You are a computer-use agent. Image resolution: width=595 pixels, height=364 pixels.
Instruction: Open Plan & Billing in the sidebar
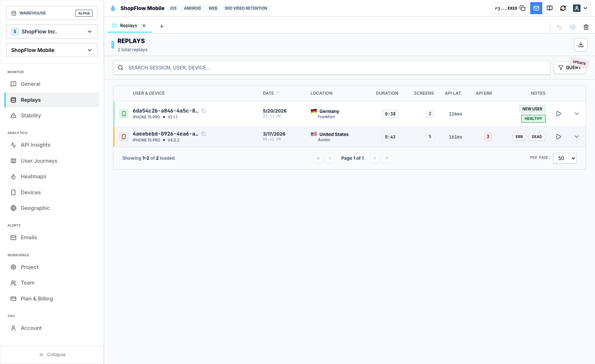point(52,299)
